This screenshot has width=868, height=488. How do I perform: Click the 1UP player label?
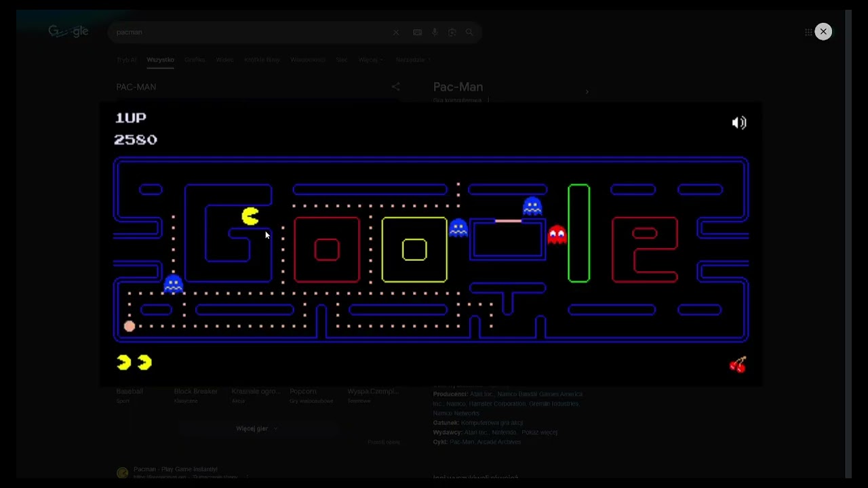click(x=131, y=118)
